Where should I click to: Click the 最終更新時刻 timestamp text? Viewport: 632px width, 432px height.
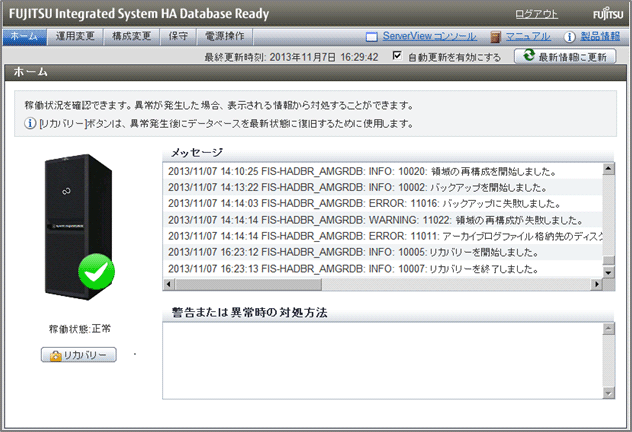tap(291, 57)
